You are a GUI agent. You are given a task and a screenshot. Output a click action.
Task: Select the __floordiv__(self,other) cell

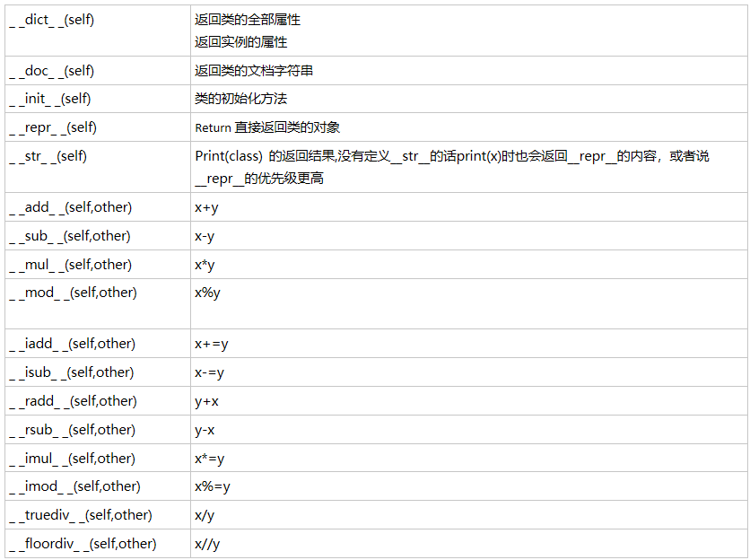tap(83, 544)
